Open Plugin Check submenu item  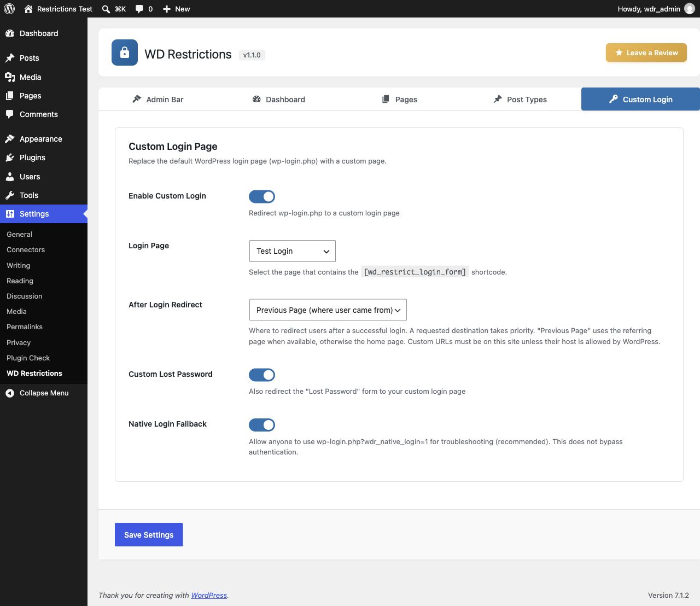(28, 358)
